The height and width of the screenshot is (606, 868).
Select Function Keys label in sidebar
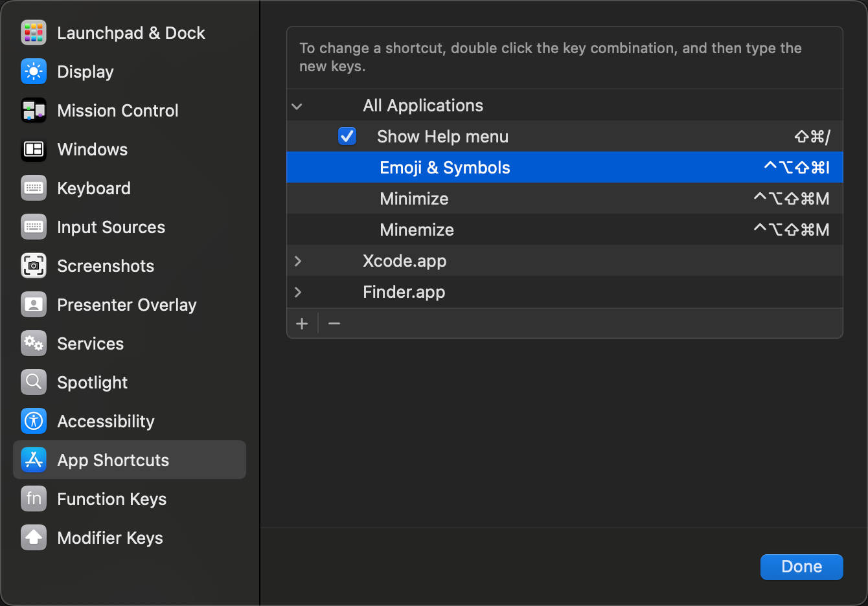(x=112, y=499)
